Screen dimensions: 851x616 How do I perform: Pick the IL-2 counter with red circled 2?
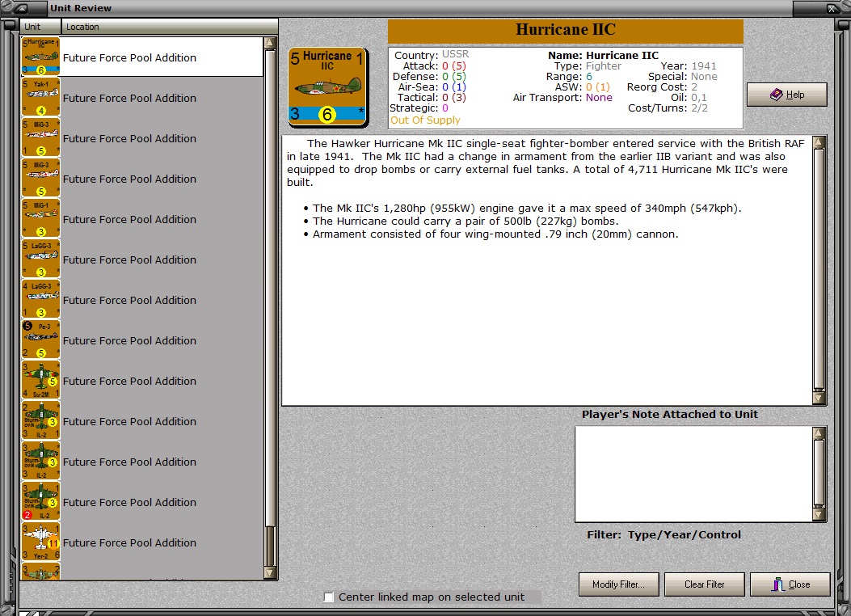[x=40, y=501]
